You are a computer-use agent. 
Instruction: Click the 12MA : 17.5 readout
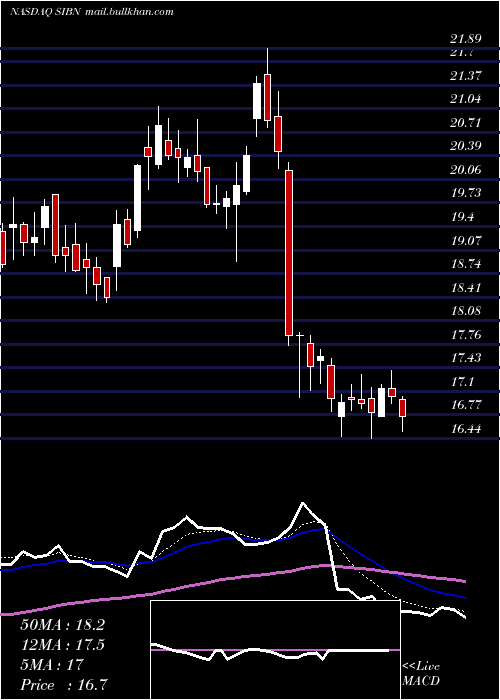62,645
